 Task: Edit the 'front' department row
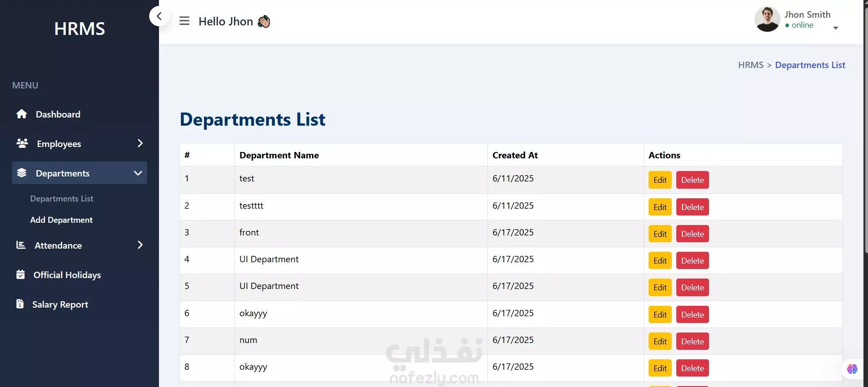click(x=660, y=234)
